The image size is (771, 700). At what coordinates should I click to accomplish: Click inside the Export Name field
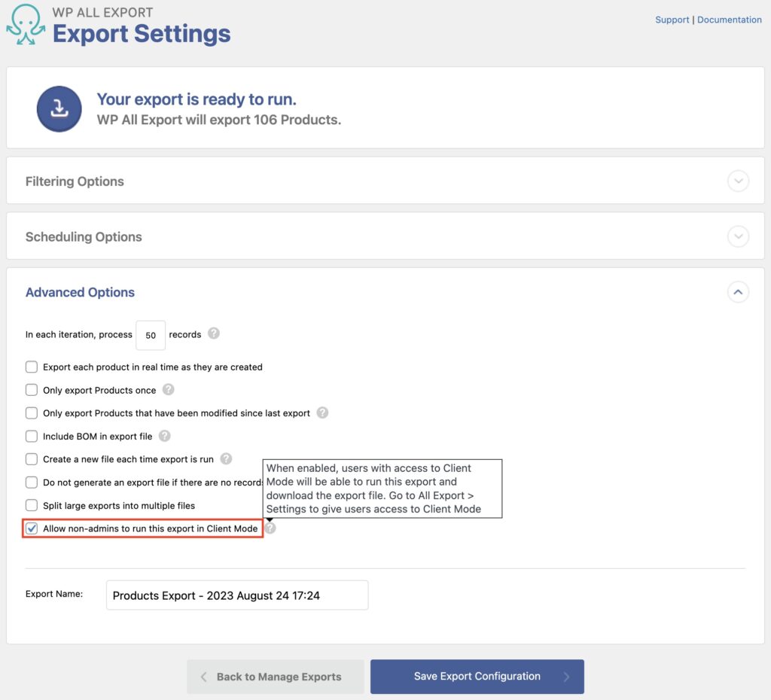pyautogui.click(x=236, y=595)
